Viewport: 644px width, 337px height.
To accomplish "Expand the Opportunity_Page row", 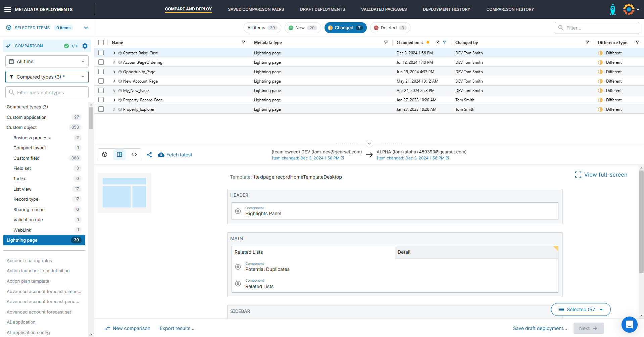I will tap(114, 72).
